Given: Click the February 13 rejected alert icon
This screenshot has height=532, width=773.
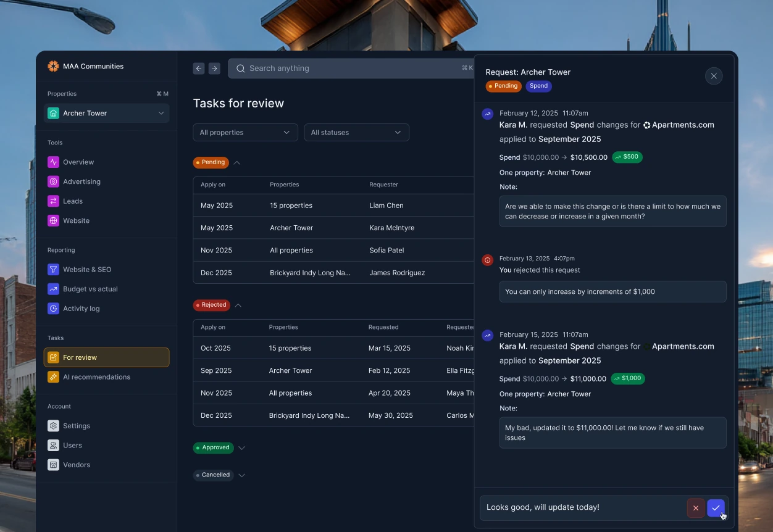Looking at the screenshot, I should [x=488, y=260].
